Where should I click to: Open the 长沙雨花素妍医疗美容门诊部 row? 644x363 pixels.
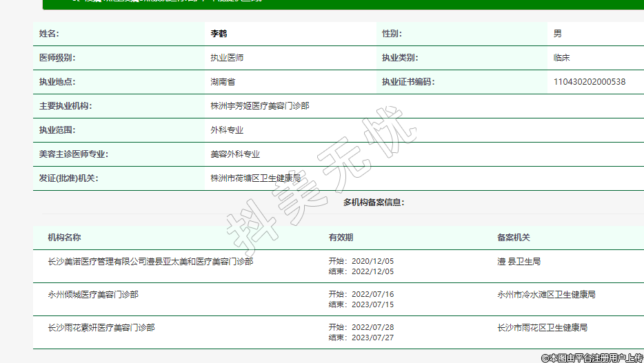[101, 328]
